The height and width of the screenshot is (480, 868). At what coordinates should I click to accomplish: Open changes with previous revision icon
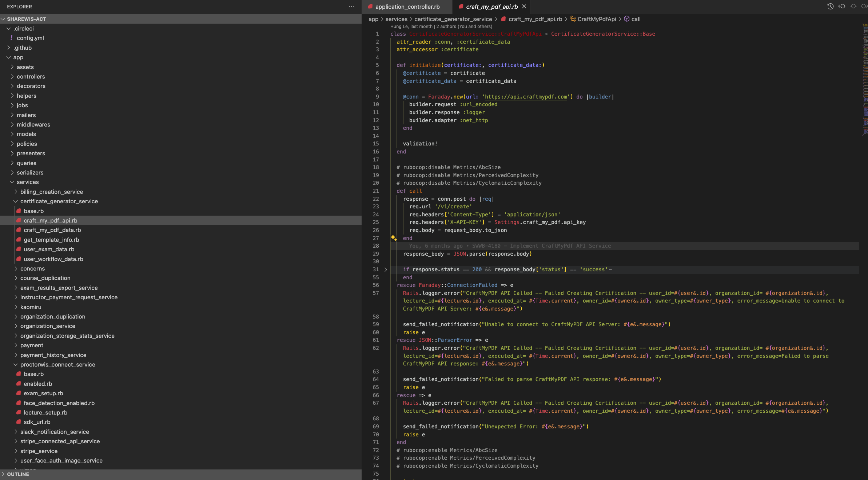(842, 6)
